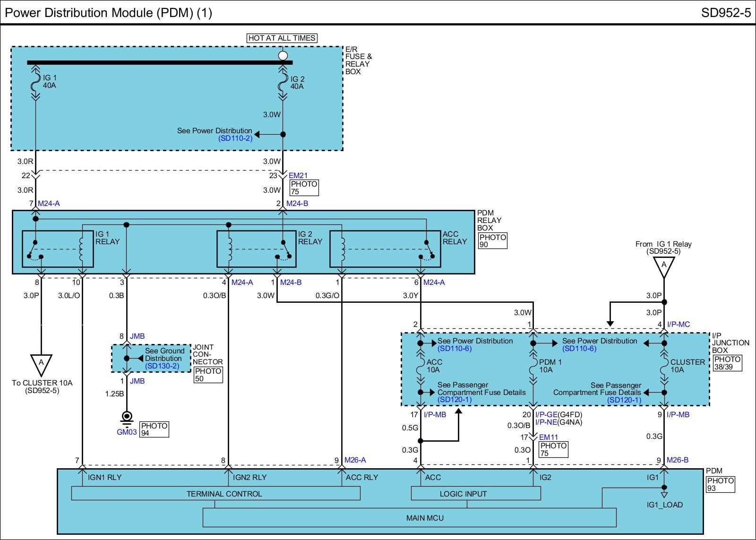Click the triangle A connector to CLUSTER 10A
Image resolution: width=756 pixels, height=540 pixels.
[41, 364]
